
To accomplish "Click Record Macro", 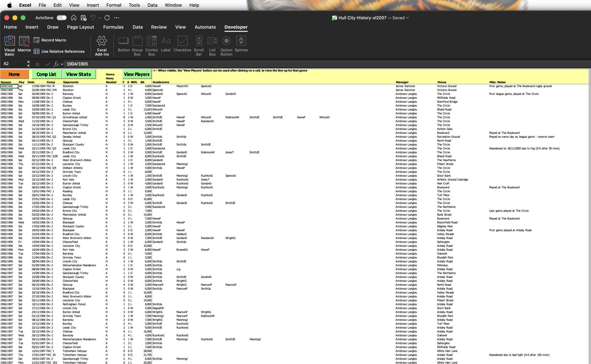I will [x=50, y=40].
